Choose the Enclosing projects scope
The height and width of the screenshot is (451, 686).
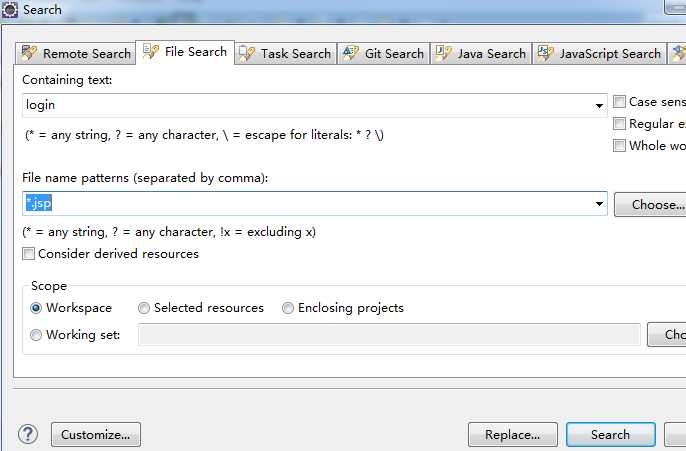(288, 308)
